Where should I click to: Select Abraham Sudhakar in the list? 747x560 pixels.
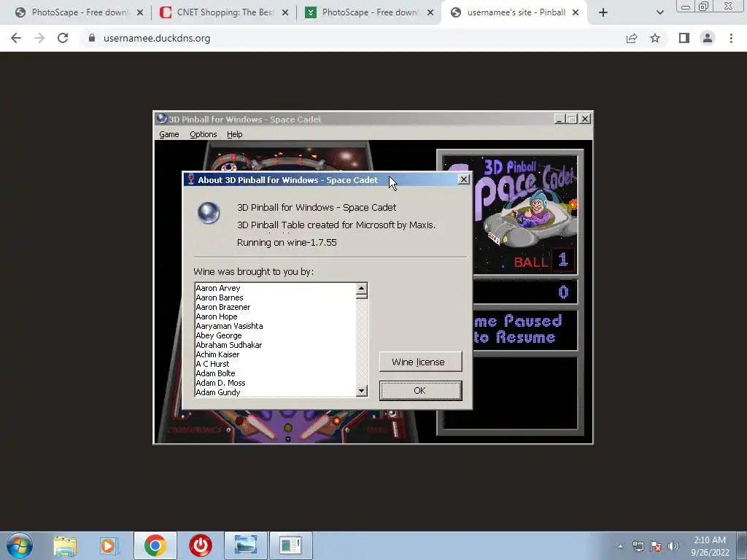coord(228,345)
